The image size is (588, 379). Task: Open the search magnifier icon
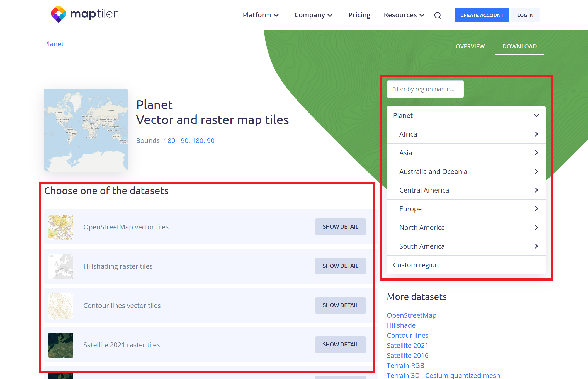coord(438,16)
